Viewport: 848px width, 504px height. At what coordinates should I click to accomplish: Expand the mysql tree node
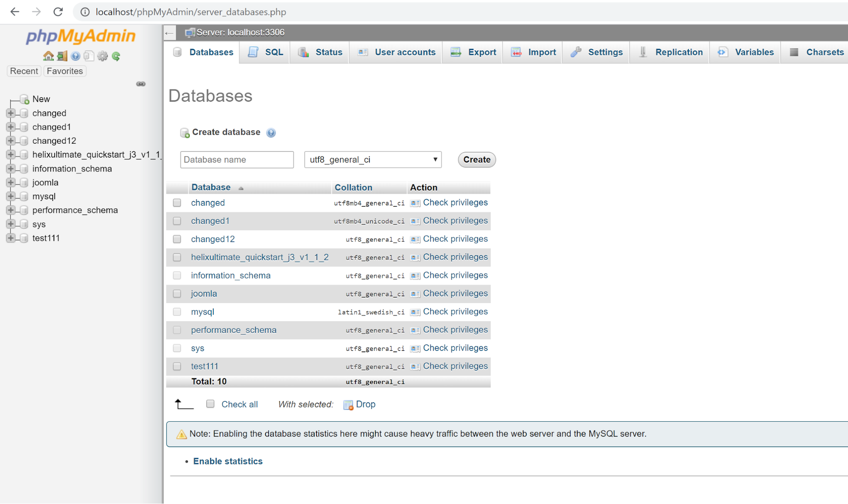(x=11, y=196)
